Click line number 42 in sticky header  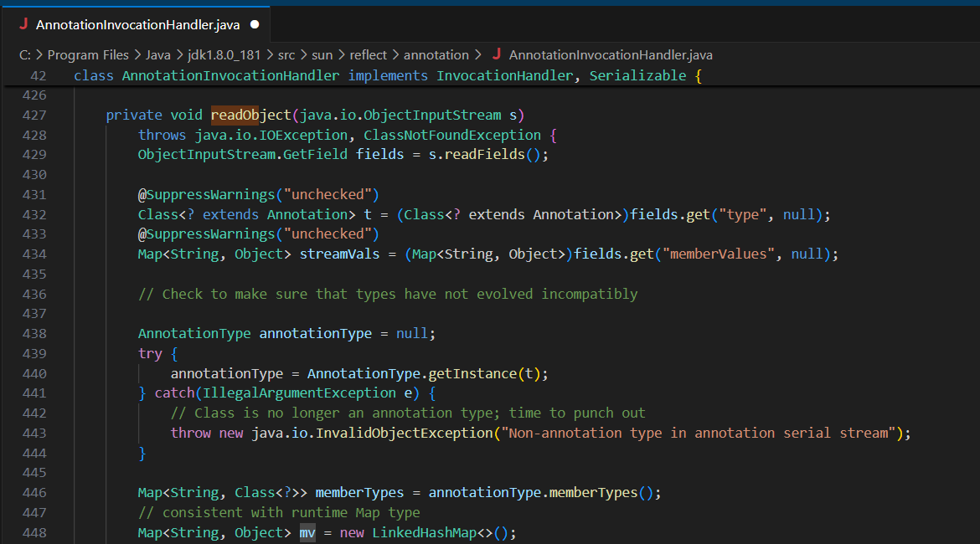[39, 75]
